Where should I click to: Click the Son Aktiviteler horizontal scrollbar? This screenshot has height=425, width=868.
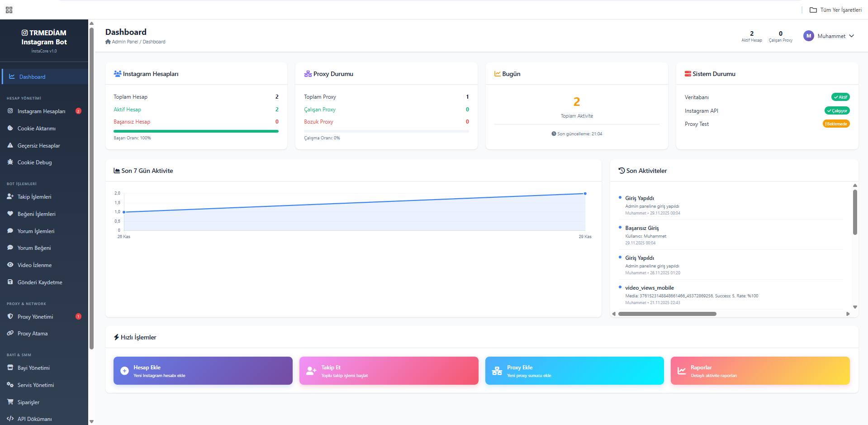667,314
